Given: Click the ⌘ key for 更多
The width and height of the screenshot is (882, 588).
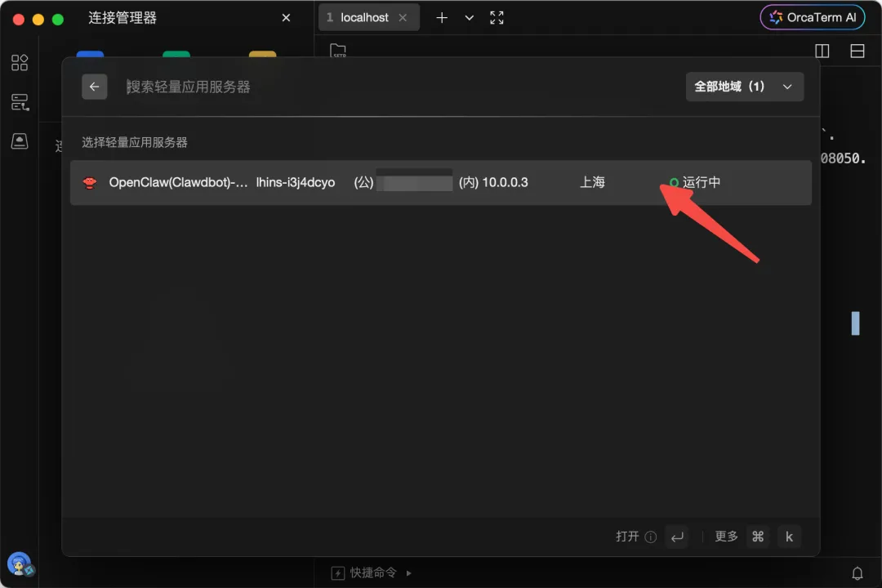Looking at the screenshot, I should 758,537.
